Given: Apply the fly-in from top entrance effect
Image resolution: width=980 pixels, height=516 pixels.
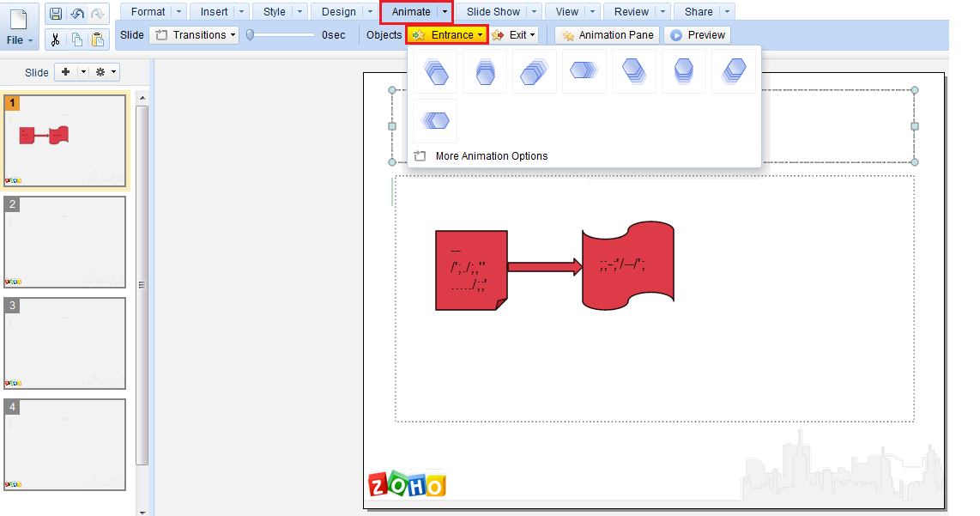Looking at the screenshot, I should click(x=485, y=71).
